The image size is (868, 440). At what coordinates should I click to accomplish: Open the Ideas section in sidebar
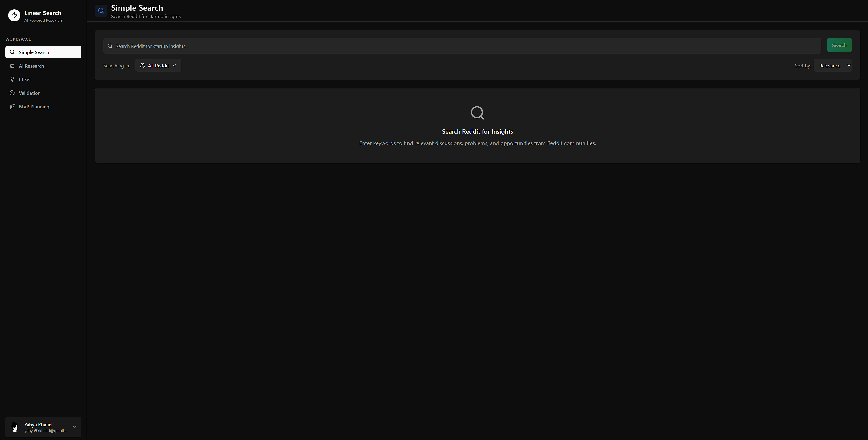click(x=25, y=79)
